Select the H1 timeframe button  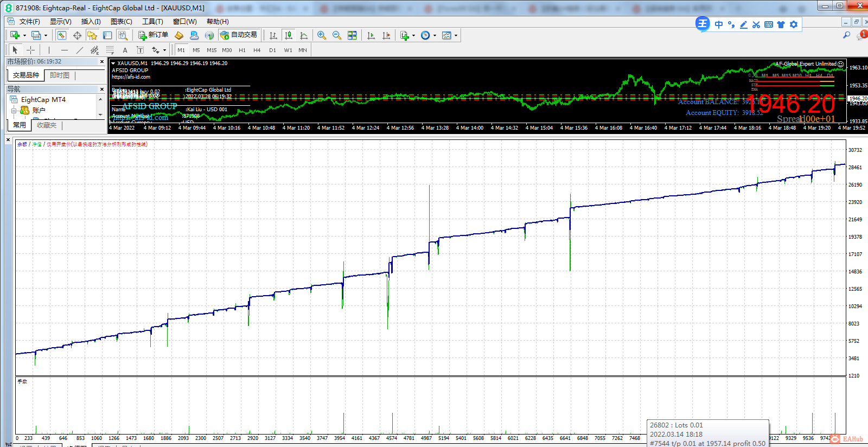[242, 50]
